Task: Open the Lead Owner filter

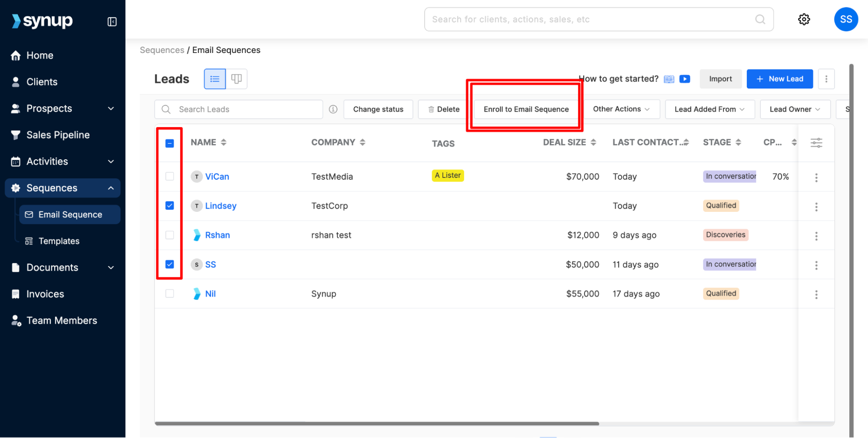Action: [x=795, y=109]
